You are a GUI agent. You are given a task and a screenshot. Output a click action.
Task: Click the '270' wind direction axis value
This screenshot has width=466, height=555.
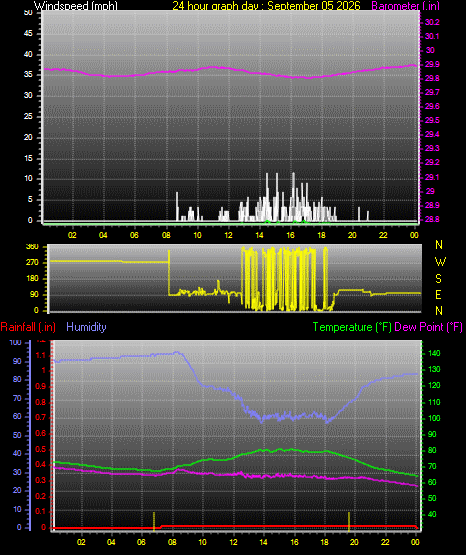tap(32, 263)
